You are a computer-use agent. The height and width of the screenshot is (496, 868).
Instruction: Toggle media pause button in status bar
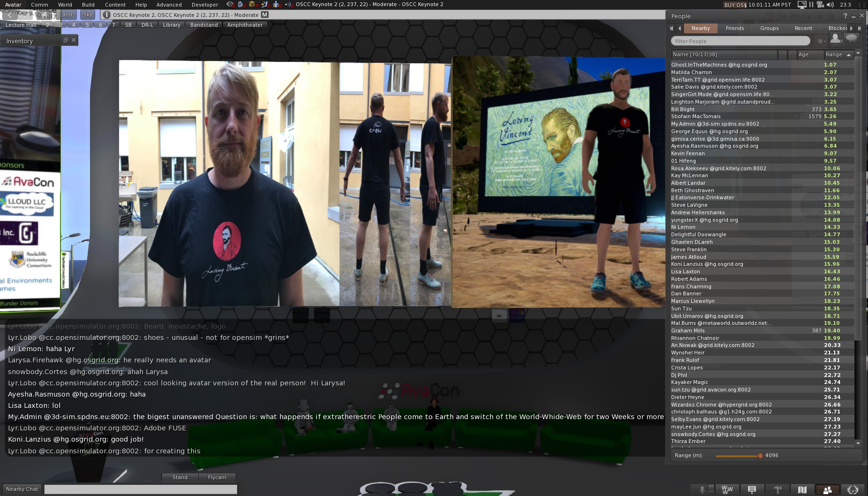(x=811, y=5)
